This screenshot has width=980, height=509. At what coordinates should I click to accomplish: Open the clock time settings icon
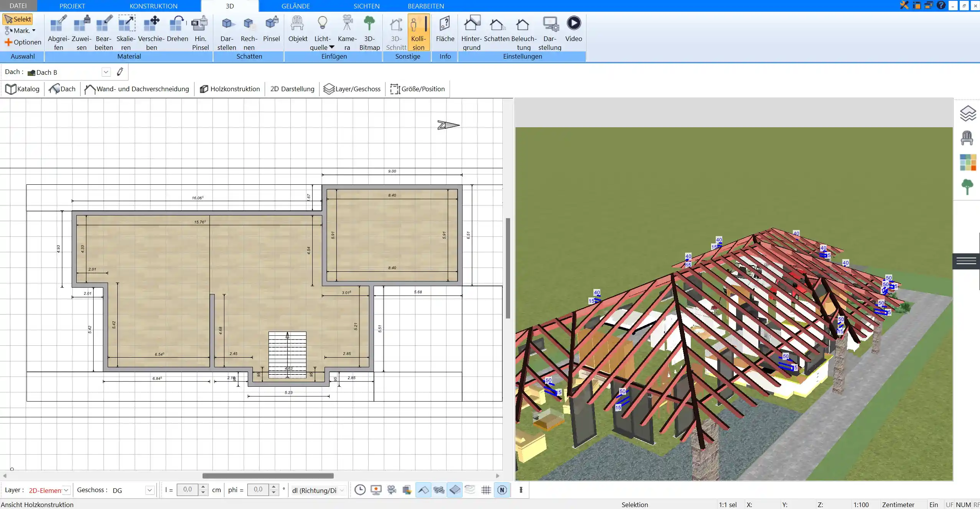pos(360,490)
